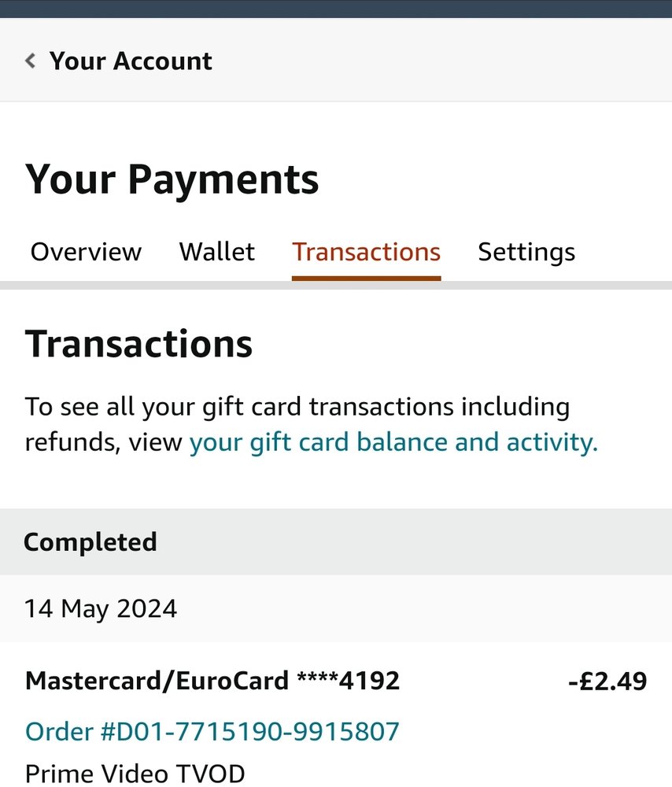Switch to the Overview tab

86,252
